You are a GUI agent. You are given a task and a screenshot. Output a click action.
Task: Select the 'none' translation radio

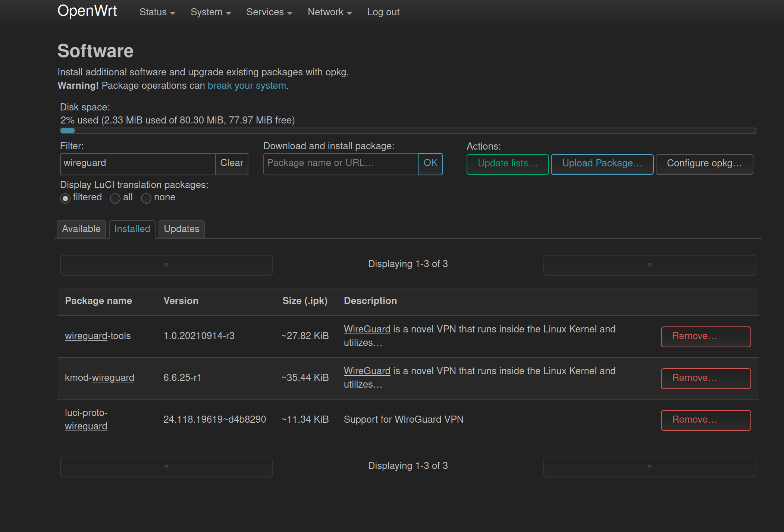pyautogui.click(x=146, y=198)
